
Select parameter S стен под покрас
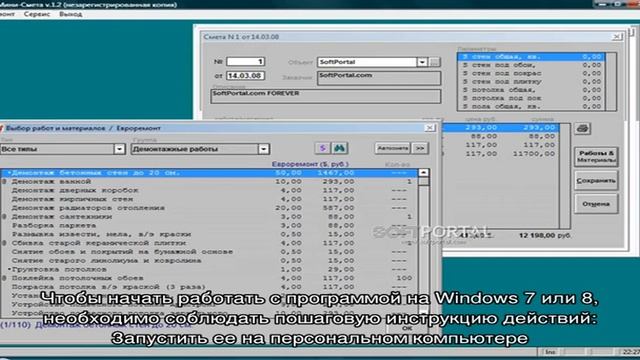[x=531, y=73]
